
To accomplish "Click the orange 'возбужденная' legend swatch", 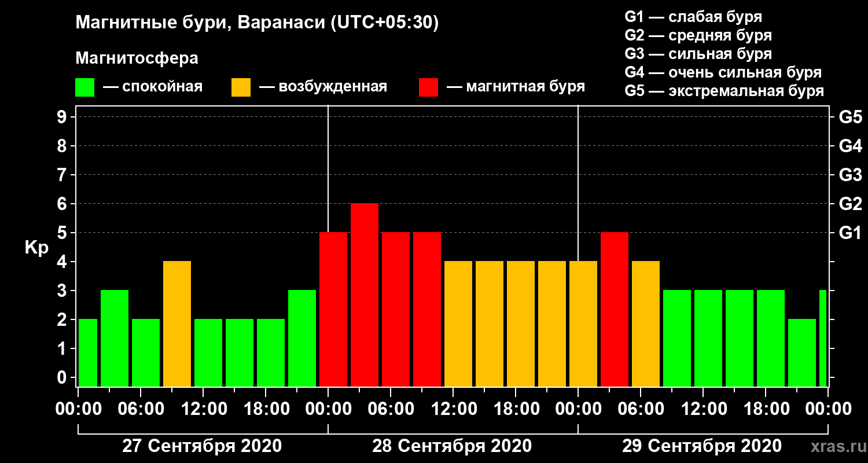I will pyautogui.click(x=241, y=87).
